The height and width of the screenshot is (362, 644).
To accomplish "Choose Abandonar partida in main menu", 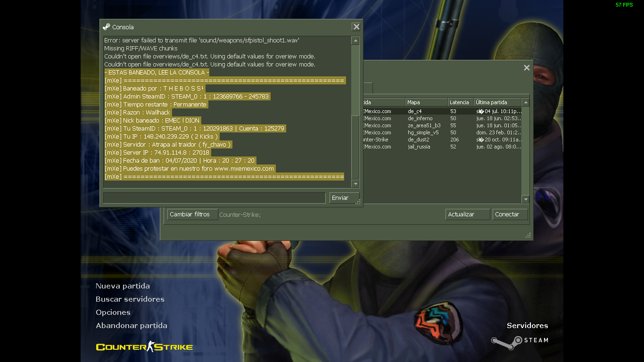I will tap(132, 326).
